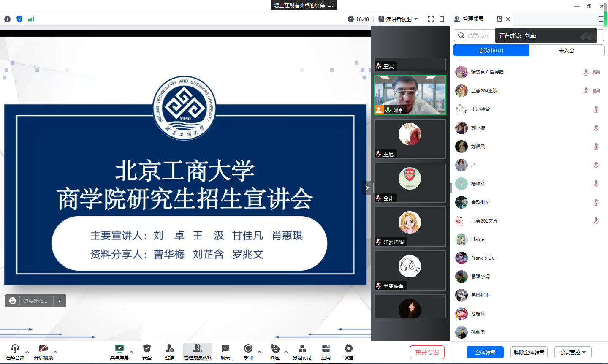
Task: Click the 离开会议 button
Action: (x=427, y=352)
